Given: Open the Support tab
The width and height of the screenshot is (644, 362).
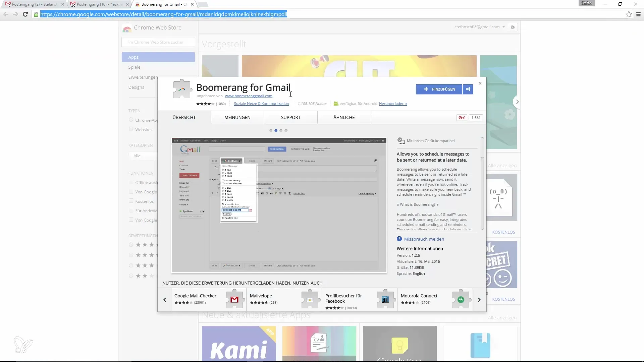Looking at the screenshot, I should click(x=291, y=117).
